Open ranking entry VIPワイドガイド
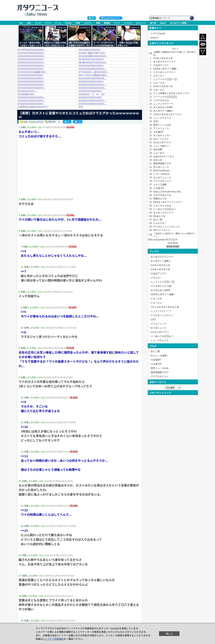This screenshot has width=215, height=644. point(161,230)
